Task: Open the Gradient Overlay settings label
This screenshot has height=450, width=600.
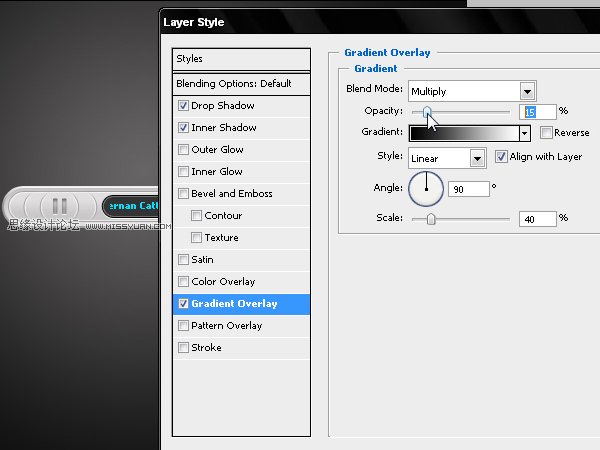Action: (x=234, y=303)
